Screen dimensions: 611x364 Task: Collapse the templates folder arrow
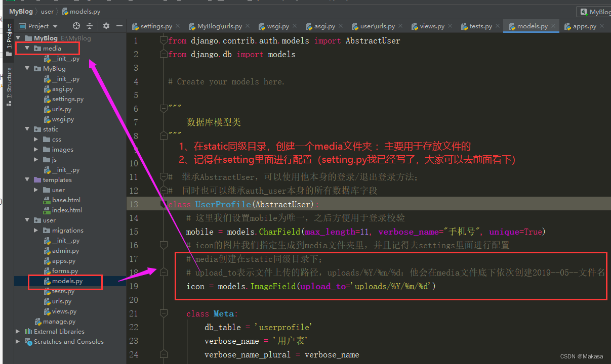click(x=27, y=180)
